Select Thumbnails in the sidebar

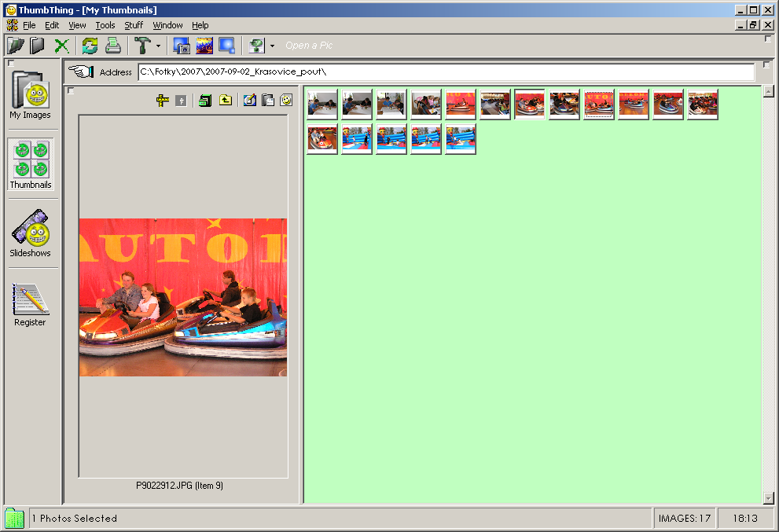point(31,164)
